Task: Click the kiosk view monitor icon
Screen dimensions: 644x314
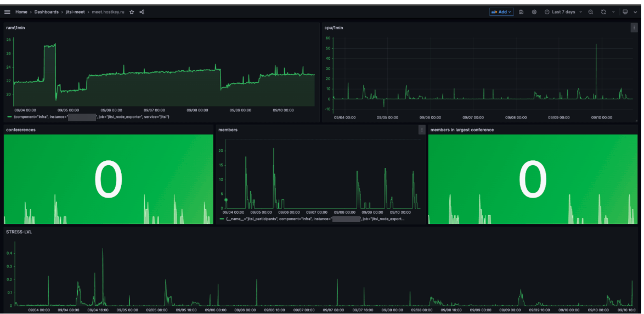Action: pos(625,12)
